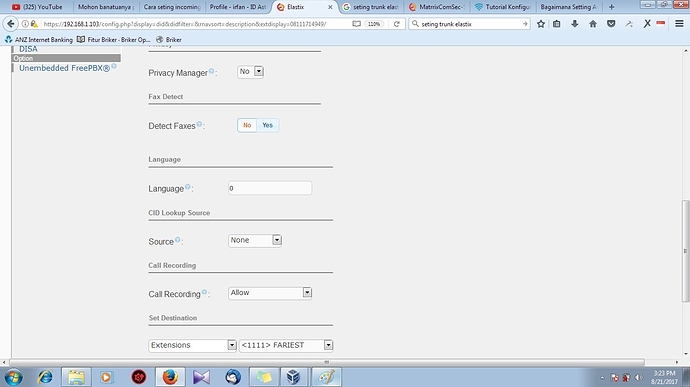The height and width of the screenshot is (387, 690).
Task: Open Privacy Manager No dropdown
Action: [250, 71]
